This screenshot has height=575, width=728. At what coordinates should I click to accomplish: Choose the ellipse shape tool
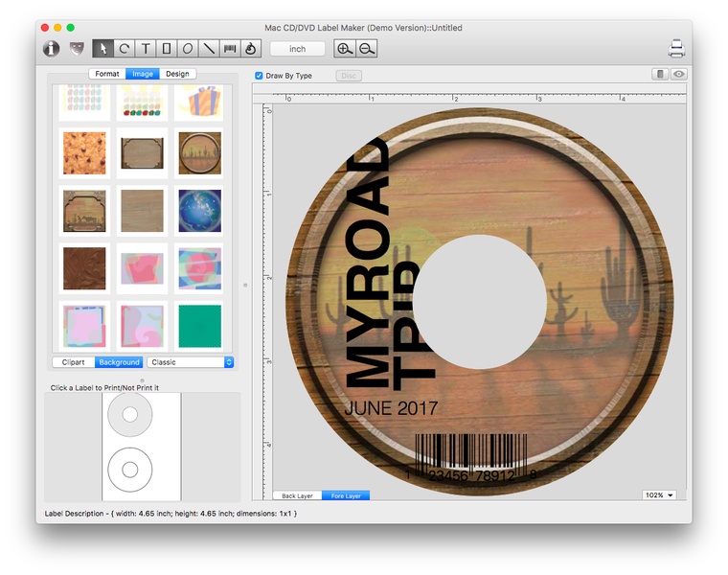pyautogui.click(x=188, y=48)
